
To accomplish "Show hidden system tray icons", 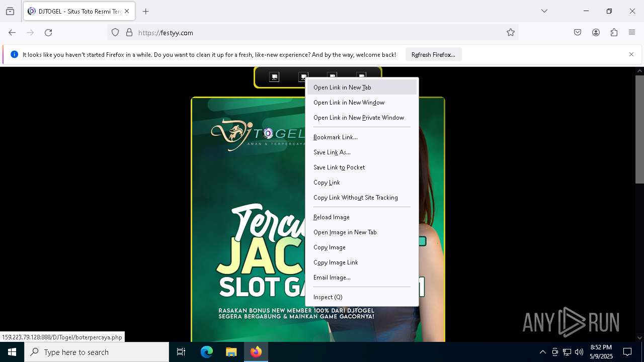I will click(x=542, y=352).
